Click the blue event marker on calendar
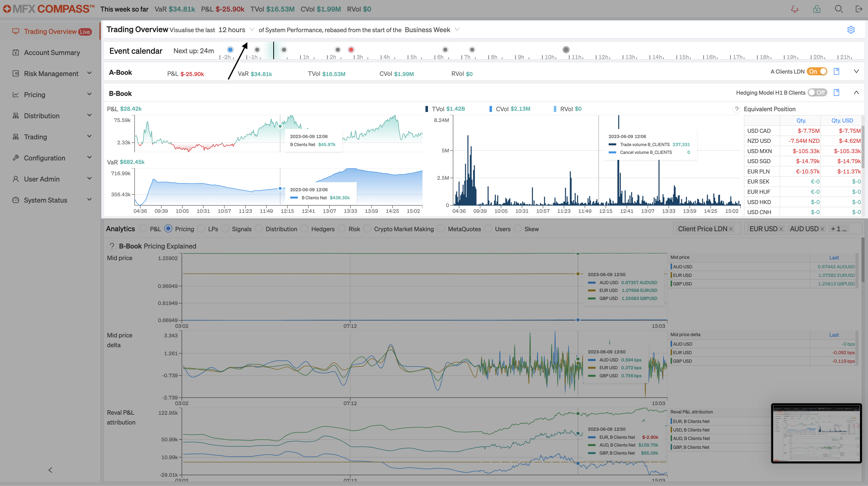 pos(230,49)
